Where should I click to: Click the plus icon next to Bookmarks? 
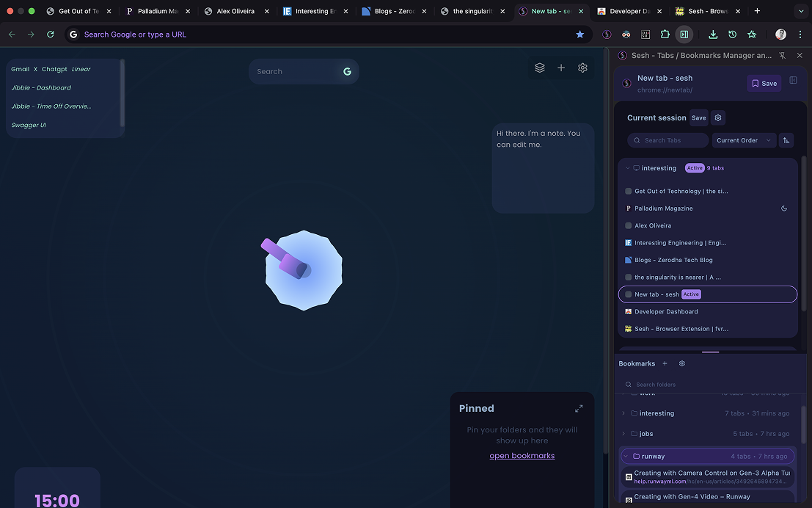[x=665, y=363]
